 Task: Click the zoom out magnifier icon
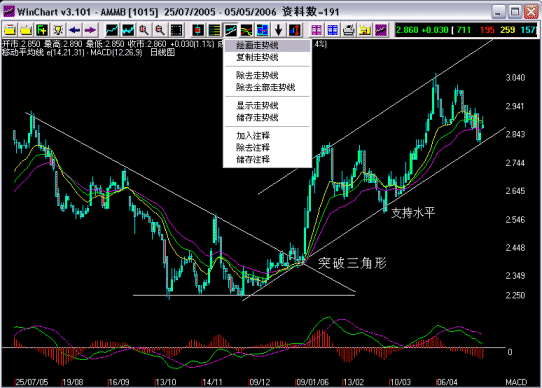point(160,30)
